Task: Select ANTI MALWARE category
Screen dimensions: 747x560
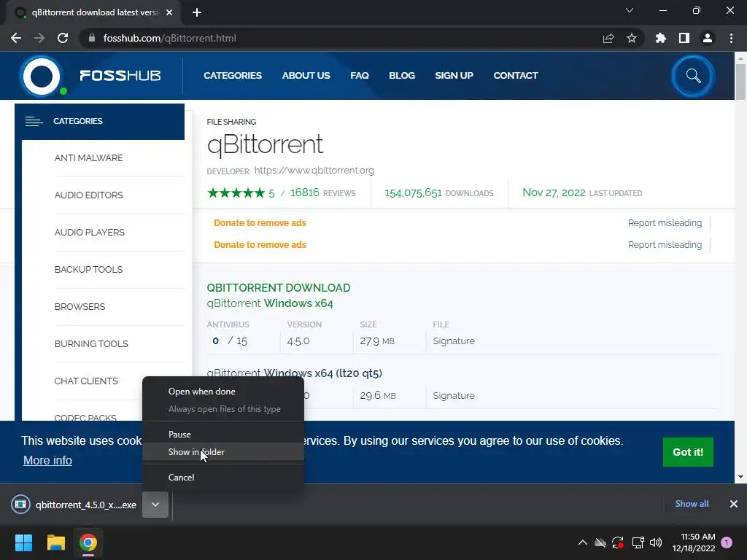Action: click(x=88, y=158)
